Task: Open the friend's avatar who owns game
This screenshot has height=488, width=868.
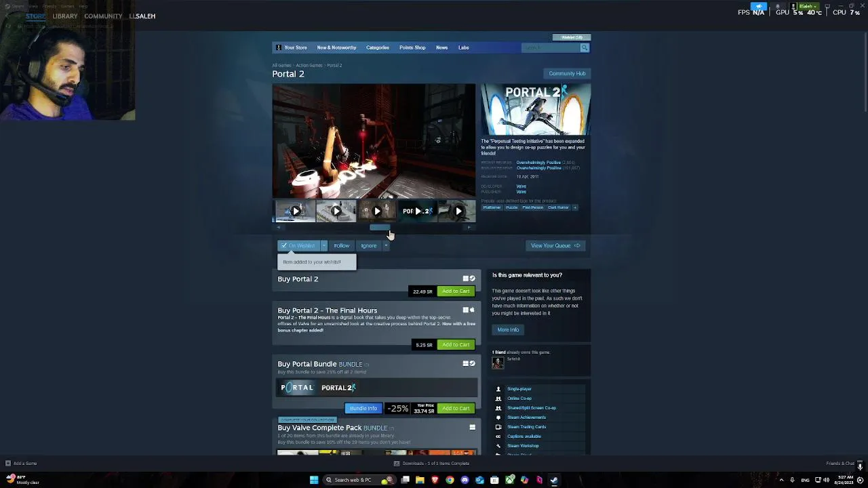Action: pyautogui.click(x=498, y=363)
